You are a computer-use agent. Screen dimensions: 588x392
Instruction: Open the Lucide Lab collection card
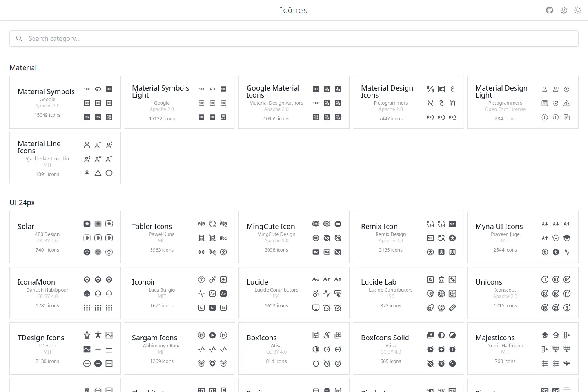[408, 293]
